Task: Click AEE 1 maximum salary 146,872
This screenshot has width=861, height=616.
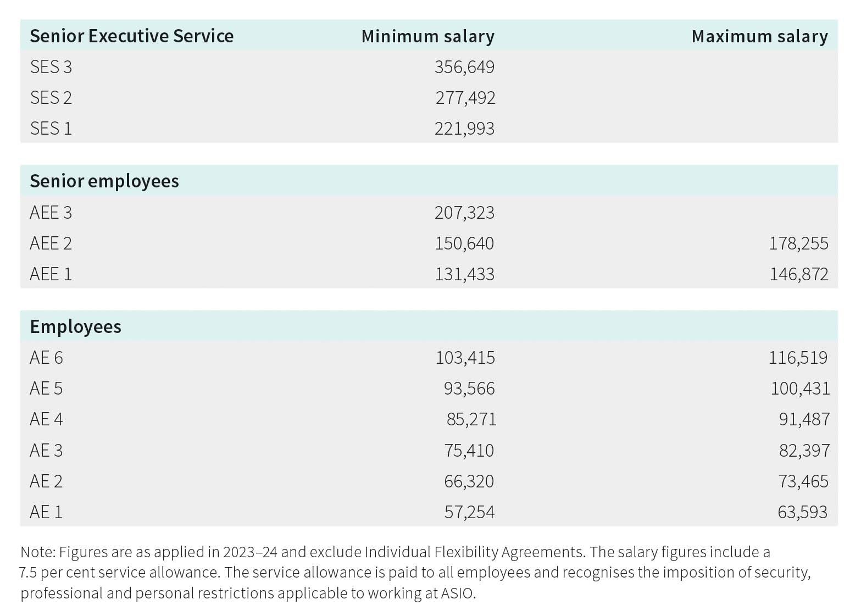Action: tap(798, 274)
